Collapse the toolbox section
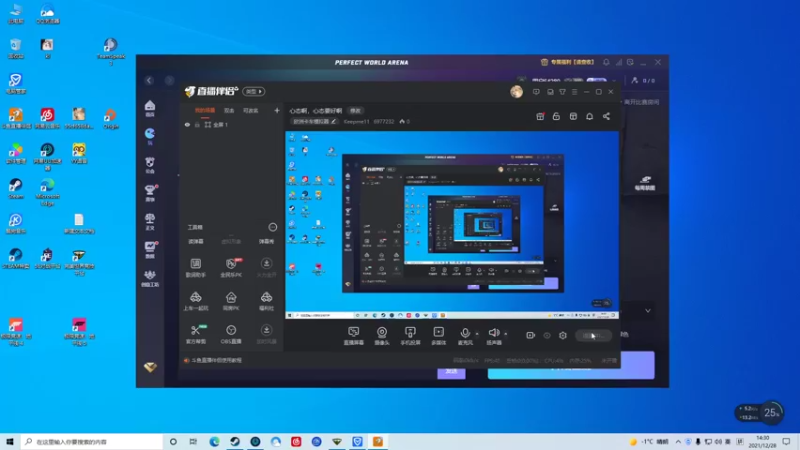This screenshot has width=800, height=450. [x=273, y=227]
